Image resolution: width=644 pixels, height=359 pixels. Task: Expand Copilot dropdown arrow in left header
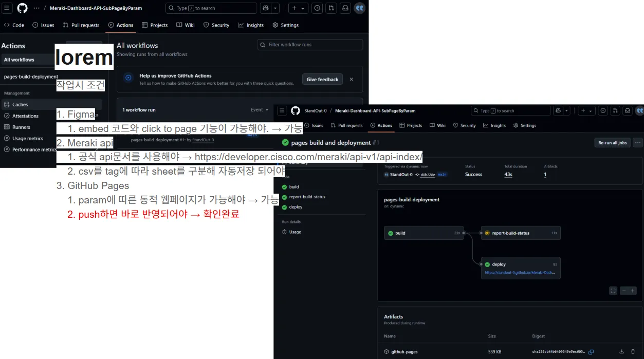coord(275,8)
